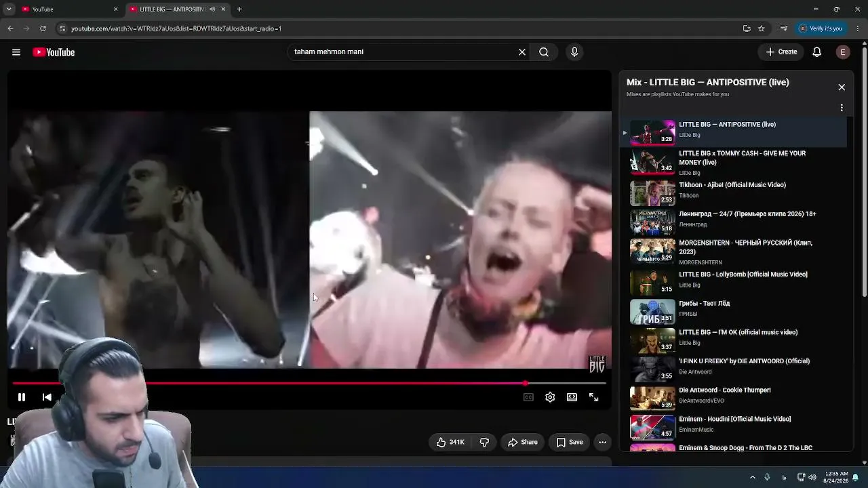Go back to the previous page
Viewport: 868px width, 488px height.
(x=10, y=28)
